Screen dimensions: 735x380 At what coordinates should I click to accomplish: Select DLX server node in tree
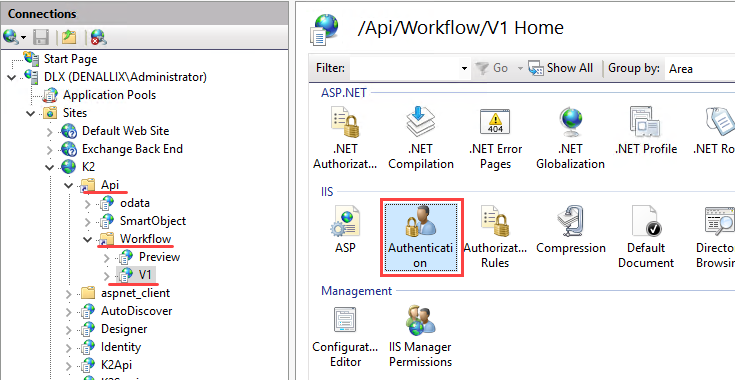pos(125,77)
